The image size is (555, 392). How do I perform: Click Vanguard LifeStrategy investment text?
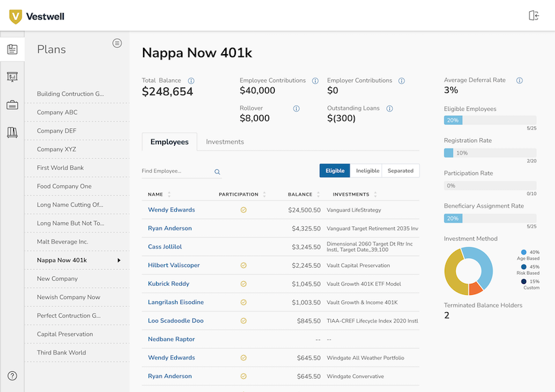[x=354, y=210]
